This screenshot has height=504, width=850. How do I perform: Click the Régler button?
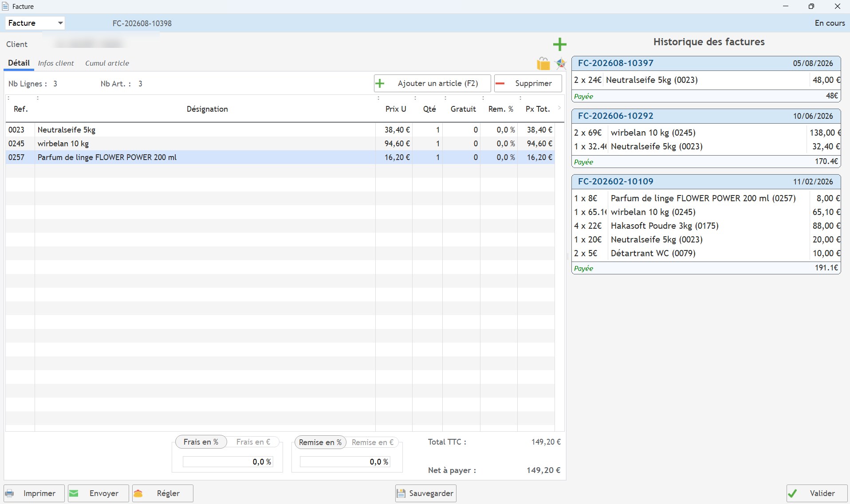coord(162,493)
